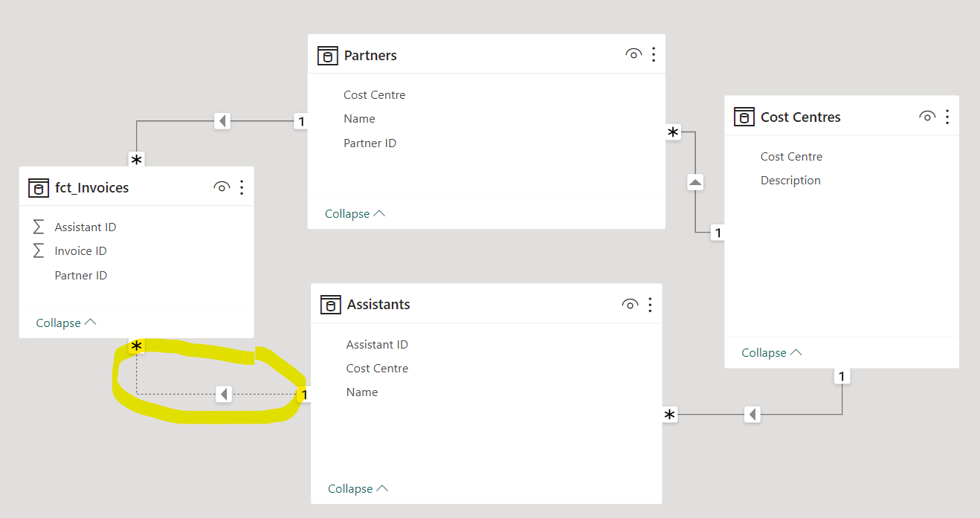980x518 pixels.
Task: Select the fct_Invoices table header title
Action: pos(92,188)
